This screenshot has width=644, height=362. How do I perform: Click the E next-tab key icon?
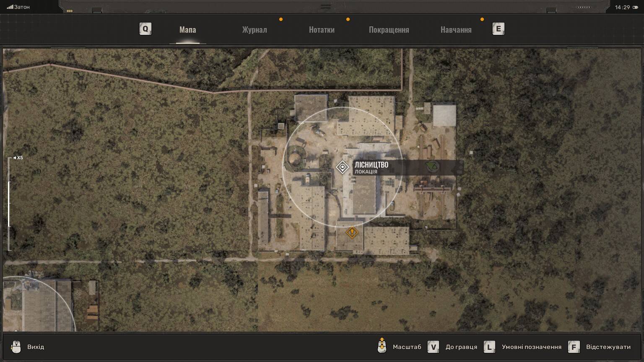click(498, 29)
